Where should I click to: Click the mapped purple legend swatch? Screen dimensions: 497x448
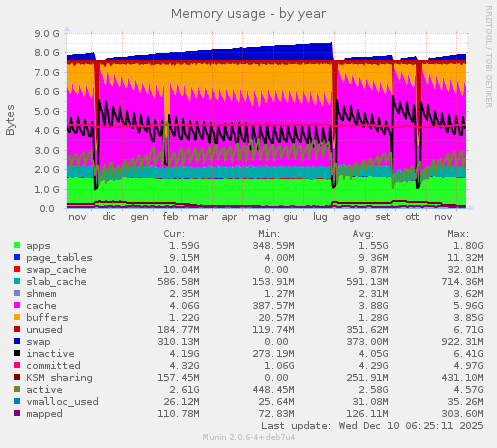[17, 413]
